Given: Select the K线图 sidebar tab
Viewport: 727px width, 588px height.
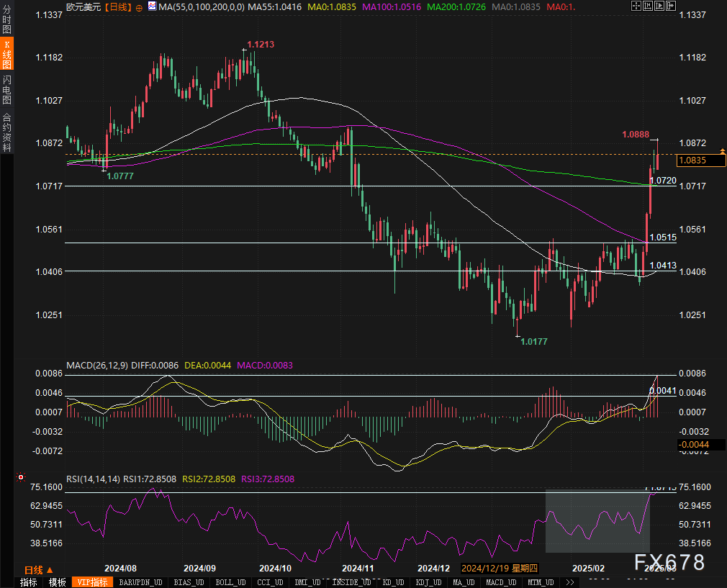Looking at the screenshot, I should coord(6,54).
